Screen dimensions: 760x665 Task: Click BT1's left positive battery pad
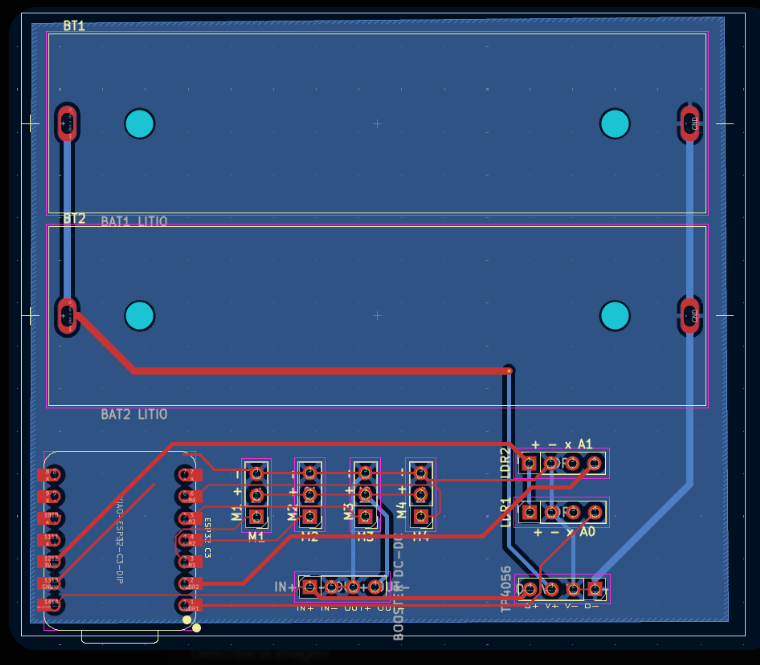(x=67, y=123)
